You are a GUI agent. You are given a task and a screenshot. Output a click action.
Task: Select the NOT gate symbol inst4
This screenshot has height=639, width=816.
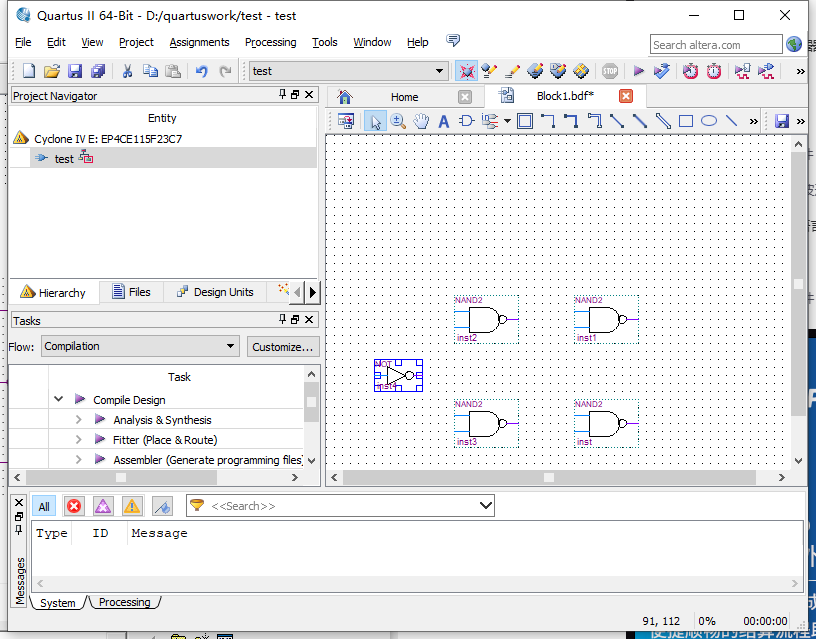pyautogui.click(x=399, y=375)
